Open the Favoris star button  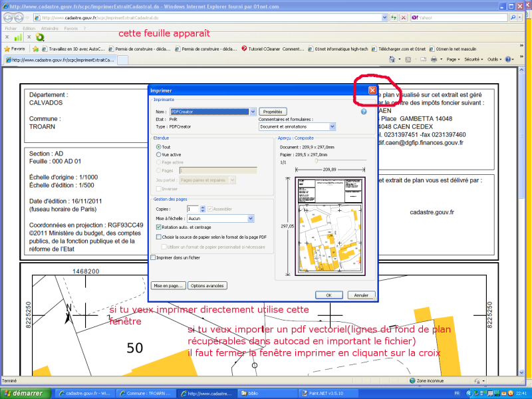[15, 49]
